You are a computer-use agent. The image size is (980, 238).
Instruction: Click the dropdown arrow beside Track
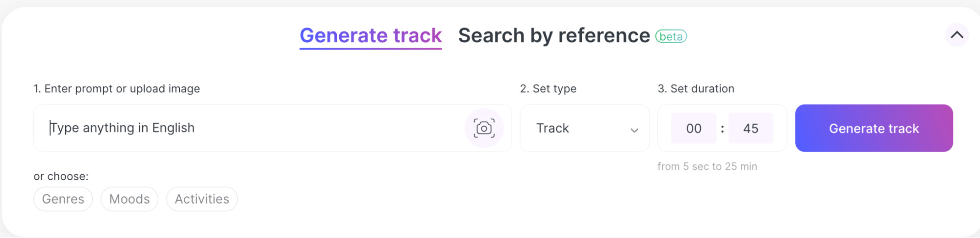634,130
